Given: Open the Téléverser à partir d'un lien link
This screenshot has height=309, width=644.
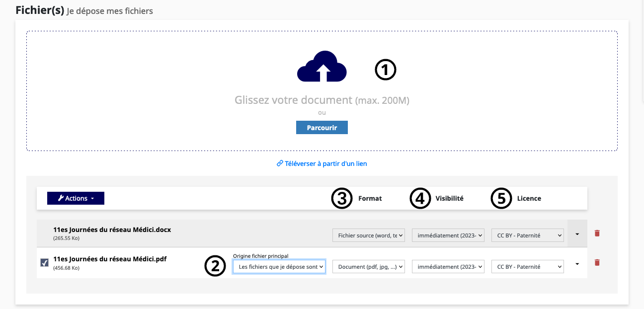Looking at the screenshot, I should tap(322, 163).
